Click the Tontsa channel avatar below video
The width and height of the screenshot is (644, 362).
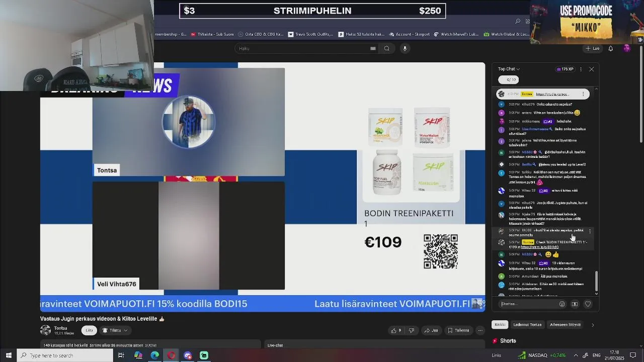tap(45, 330)
